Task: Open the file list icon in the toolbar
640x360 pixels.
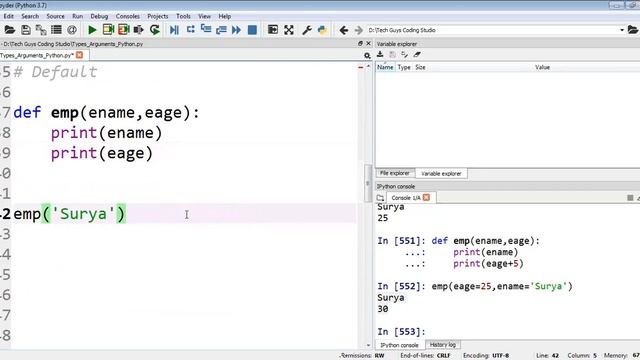Action: pos(56,30)
